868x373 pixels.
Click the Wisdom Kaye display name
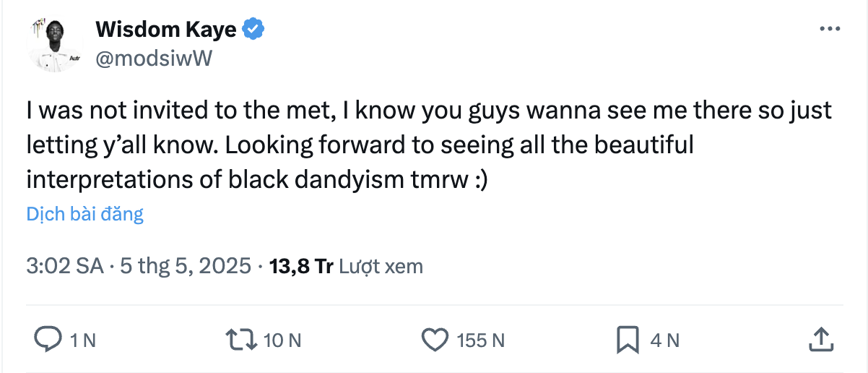(x=165, y=30)
